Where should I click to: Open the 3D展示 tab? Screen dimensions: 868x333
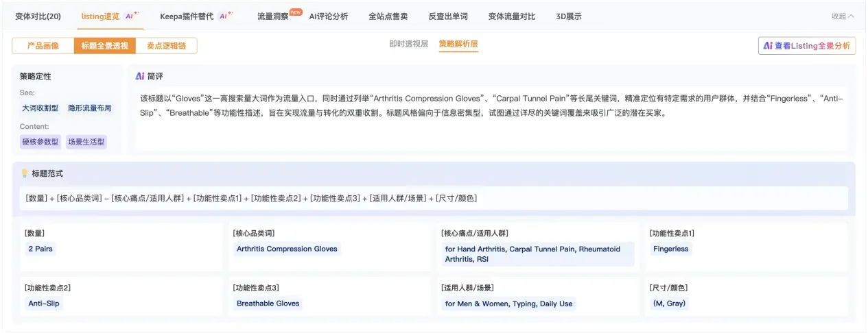coord(569,16)
